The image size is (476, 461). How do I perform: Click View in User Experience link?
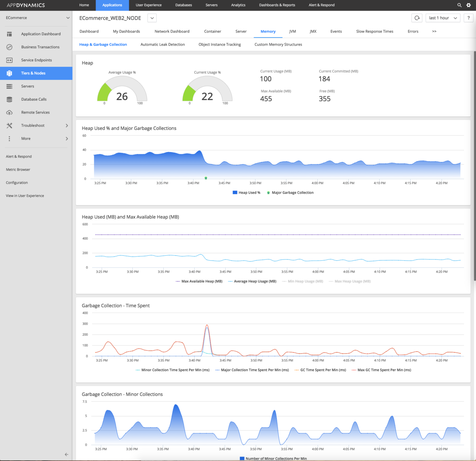25,196
